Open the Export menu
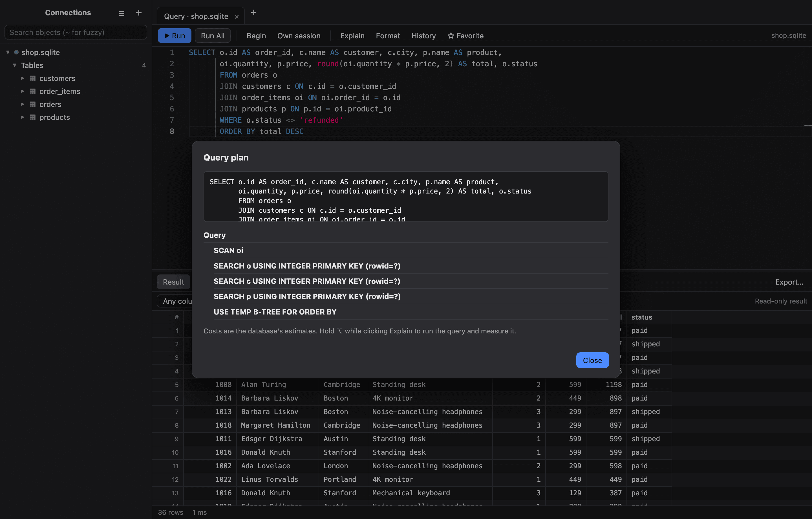This screenshot has width=812, height=519. (x=789, y=282)
